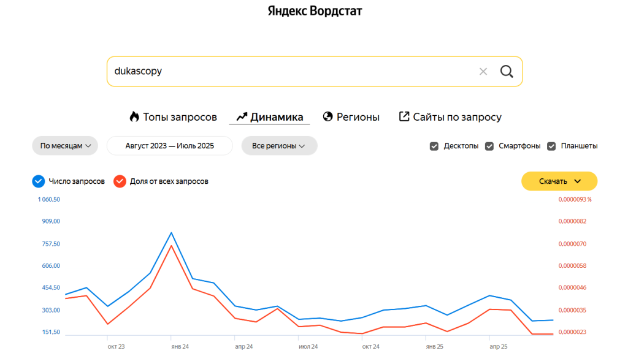Click the external link icon for sites
This screenshot has height=364, width=628.
pyautogui.click(x=404, y=116)
